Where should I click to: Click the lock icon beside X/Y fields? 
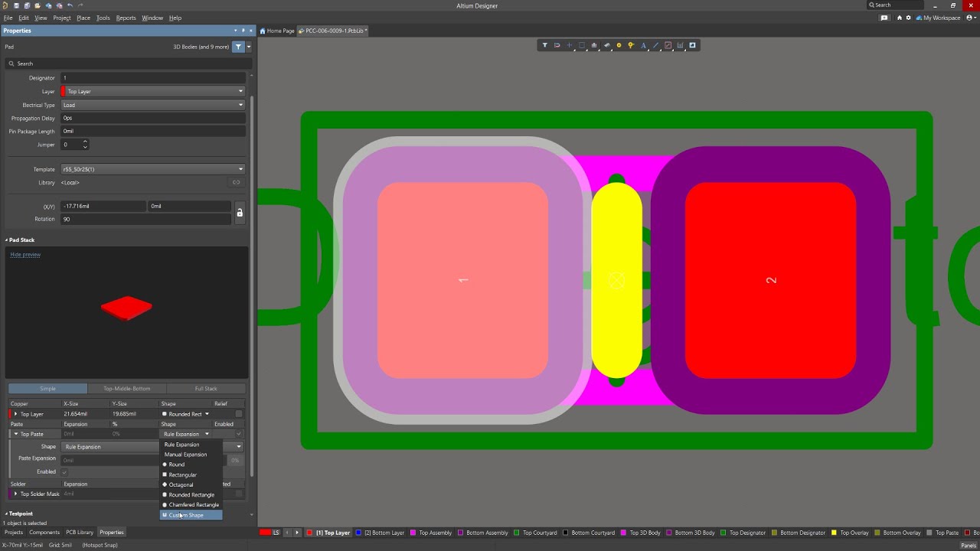[239, 213]
